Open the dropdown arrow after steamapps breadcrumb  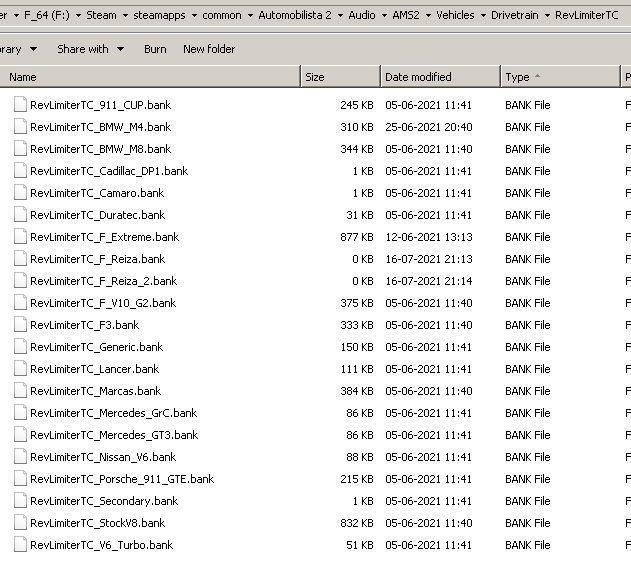194,16
